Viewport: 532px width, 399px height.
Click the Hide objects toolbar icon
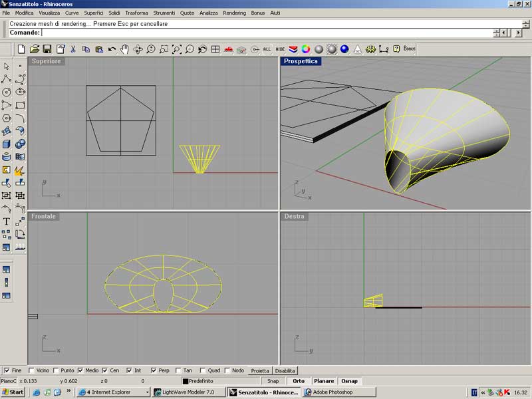click(280, 49)
